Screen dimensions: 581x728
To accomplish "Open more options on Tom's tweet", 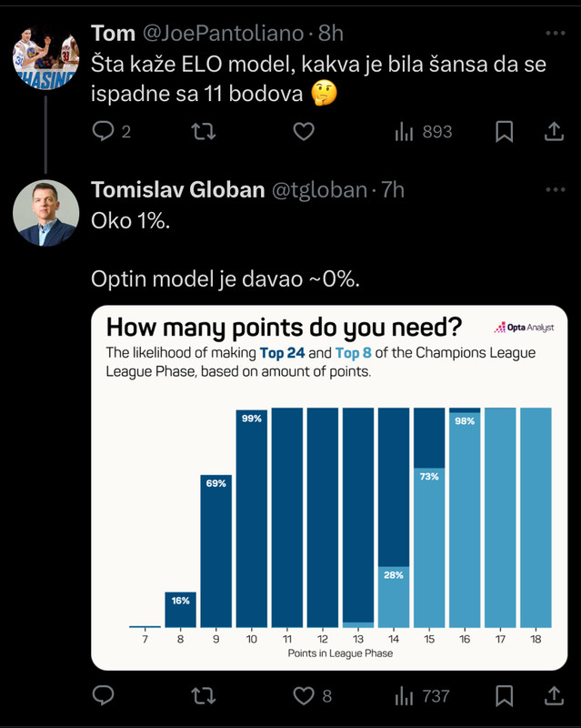I will pyautogui.click(x=555, y=33).
